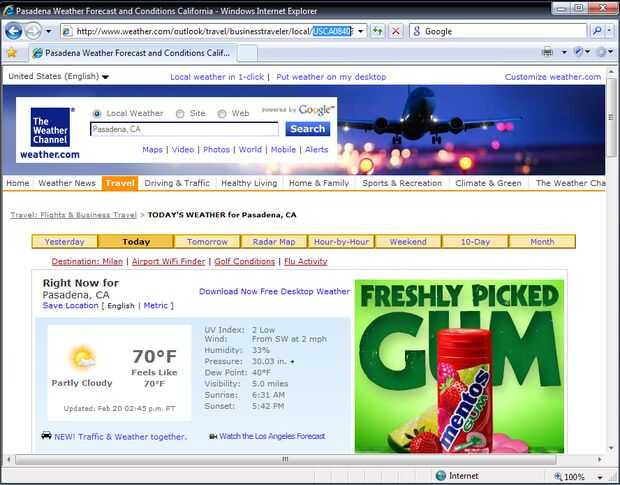Click the Page menu icon
The width and height of the screenshot is (620, 485).
click(x=579, y=52)
